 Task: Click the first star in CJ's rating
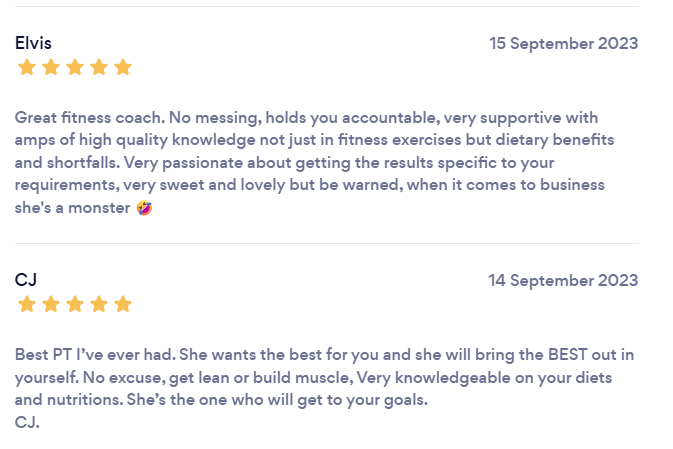pos(27,304)
